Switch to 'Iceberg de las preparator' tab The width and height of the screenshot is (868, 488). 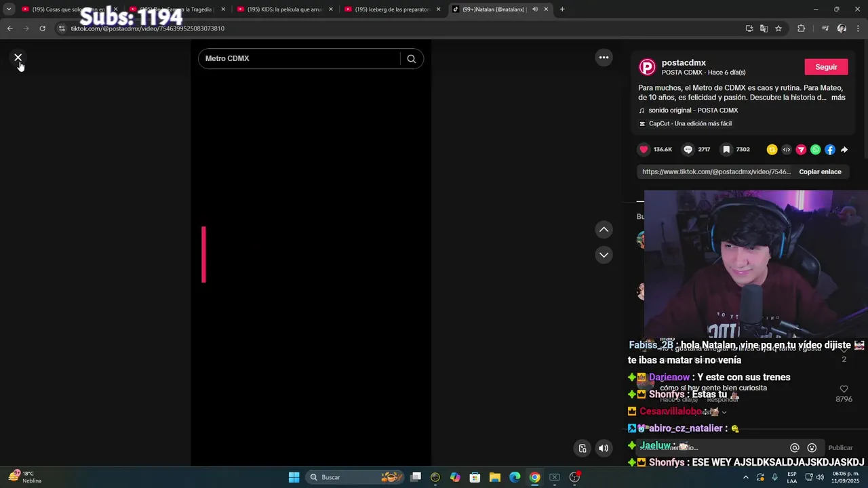point(391,9)
